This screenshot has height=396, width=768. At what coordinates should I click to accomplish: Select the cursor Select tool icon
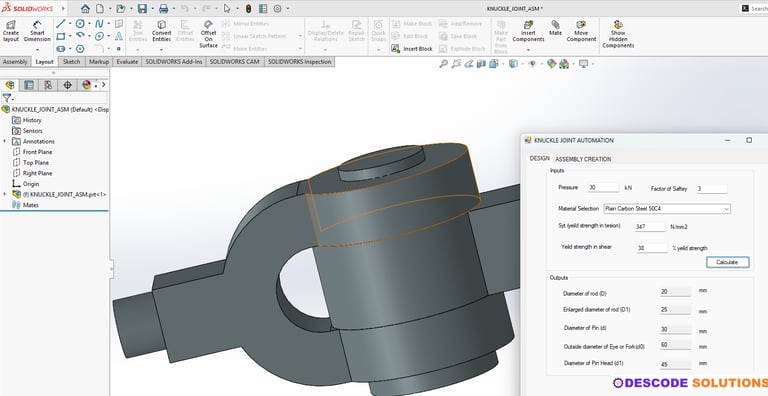point(227,8)
